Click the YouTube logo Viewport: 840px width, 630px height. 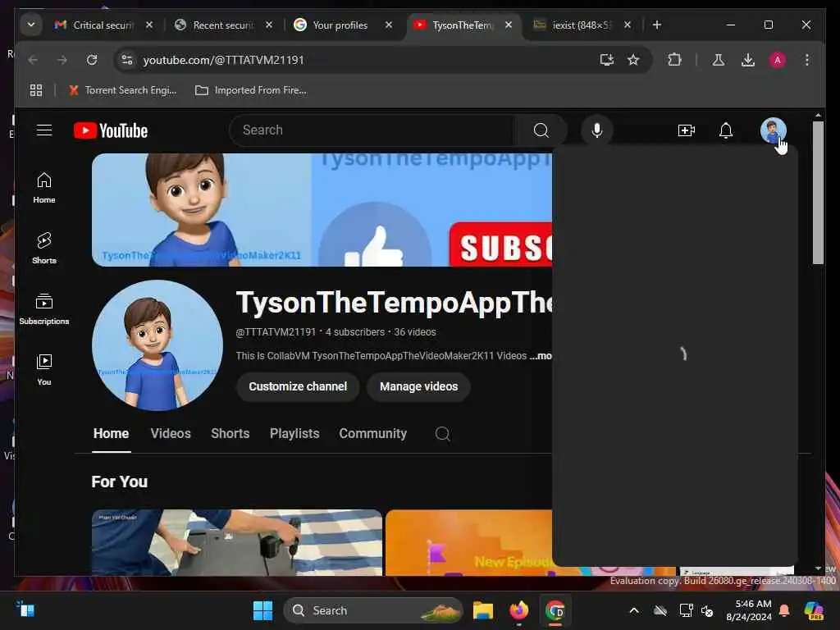point(111,130)
